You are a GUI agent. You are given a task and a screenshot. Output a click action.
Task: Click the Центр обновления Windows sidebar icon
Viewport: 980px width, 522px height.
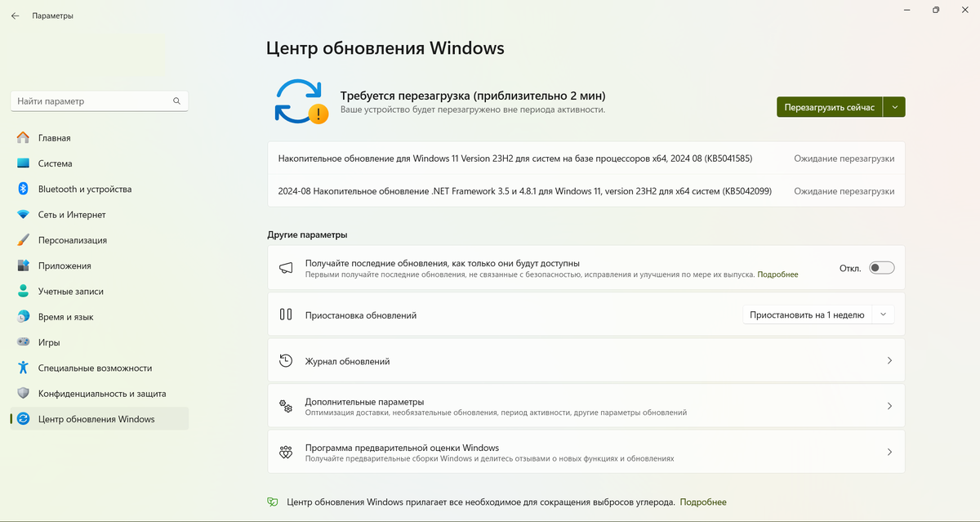click(23, 419)
